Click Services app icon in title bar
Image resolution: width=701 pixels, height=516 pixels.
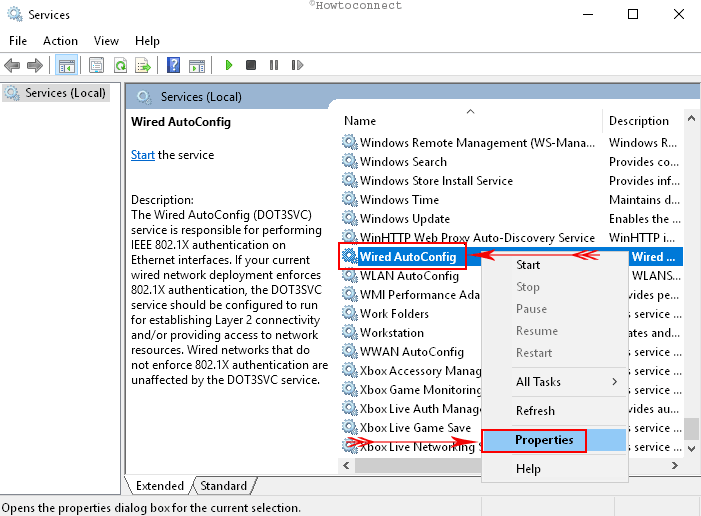(x=15, y=14)
